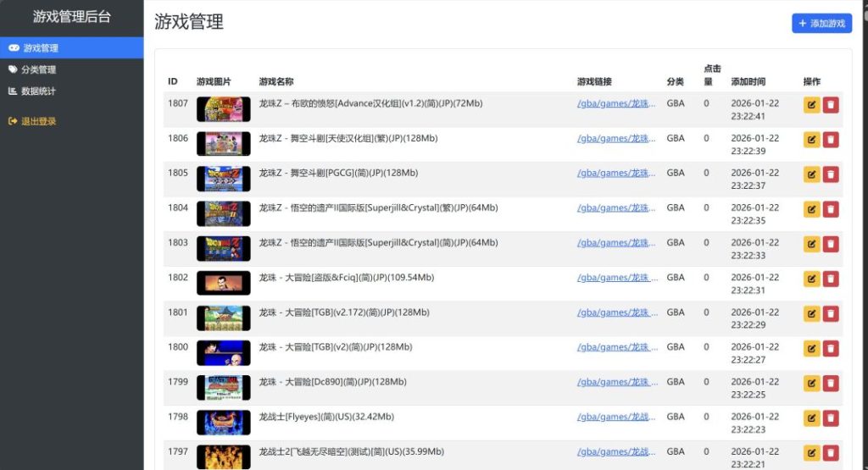Click the 添加游戏 button
Screen dimensions: 868x470
821,23
